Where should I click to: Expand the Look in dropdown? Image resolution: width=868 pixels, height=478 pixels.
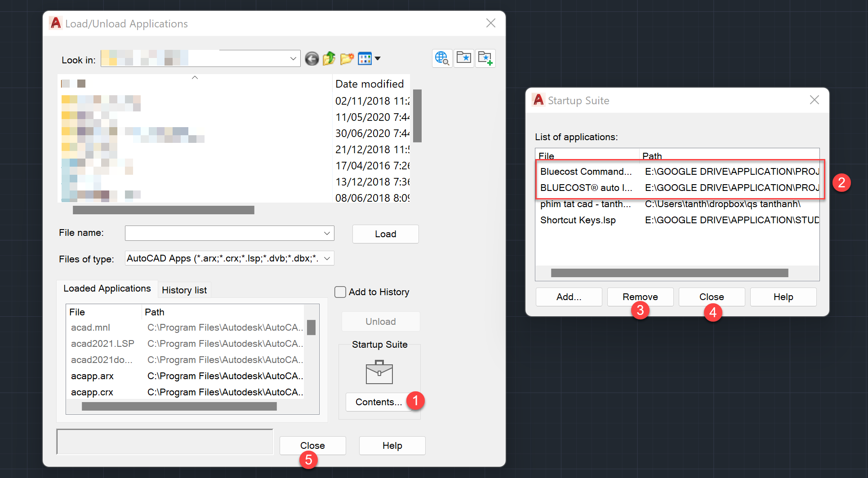293,59
